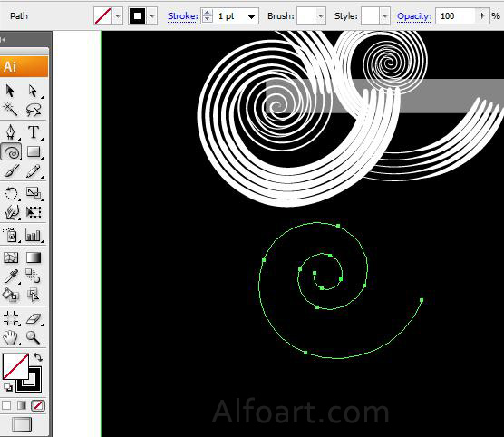Click the spiral center anchor point
The image size is (504, 437).
tap(315, 273)
